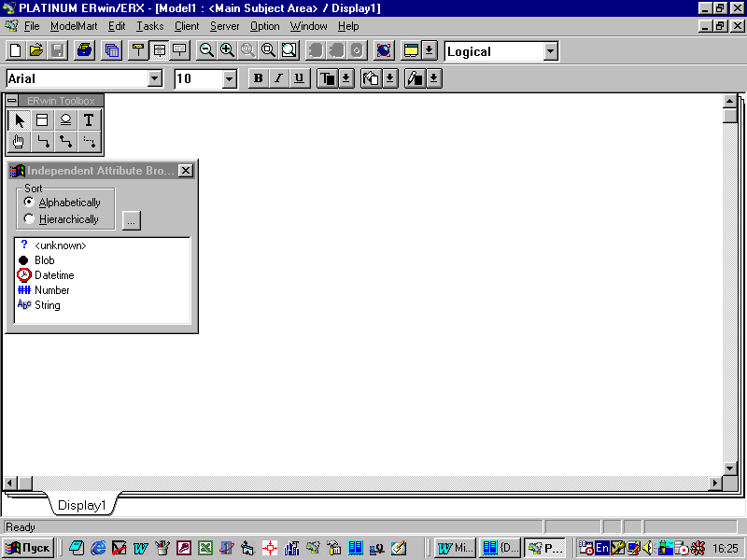Screen dimensions: 747x560
Task: Open the ModelMart menu
Action: [74, 26]
